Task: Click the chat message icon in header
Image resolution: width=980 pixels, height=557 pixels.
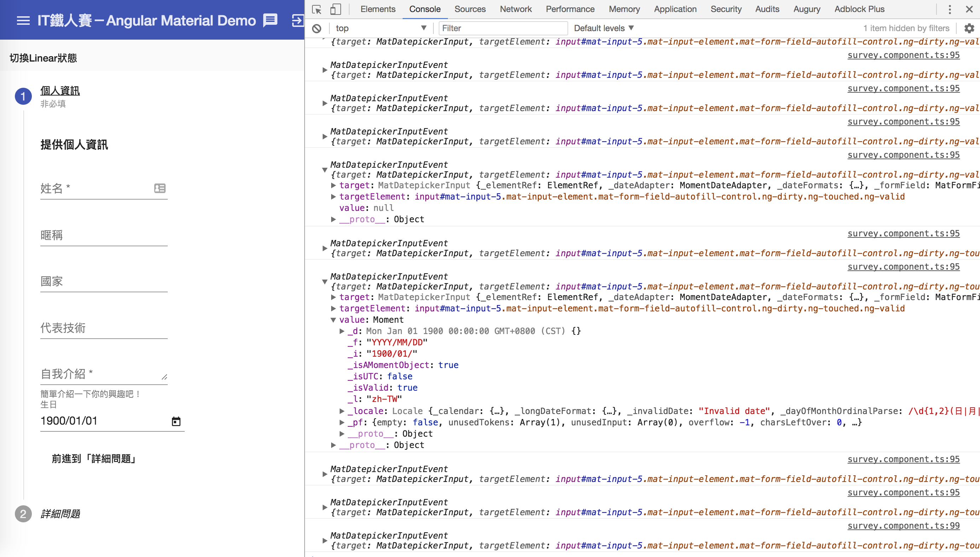Action: [270, 21]
